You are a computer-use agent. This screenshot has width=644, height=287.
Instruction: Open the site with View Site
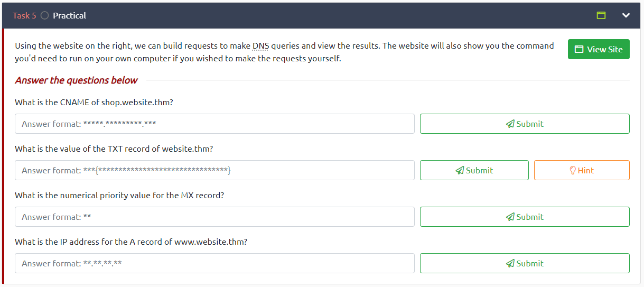599,49
